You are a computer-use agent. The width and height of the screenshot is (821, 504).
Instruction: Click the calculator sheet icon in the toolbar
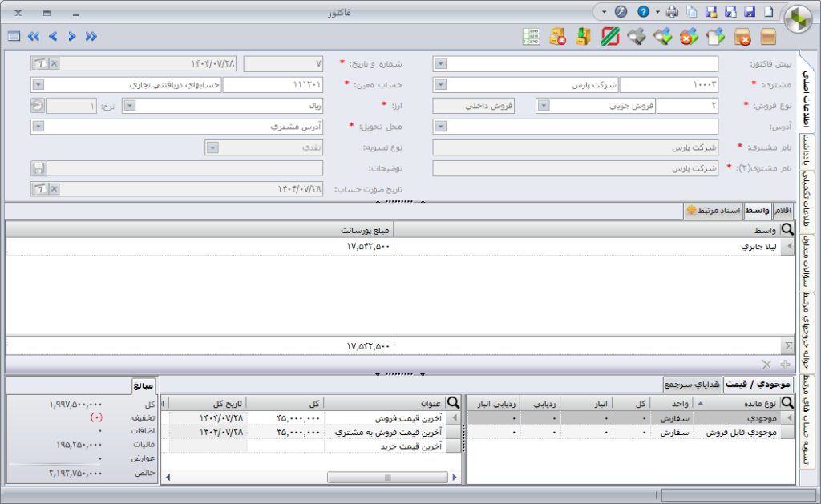tap(531, 36)
